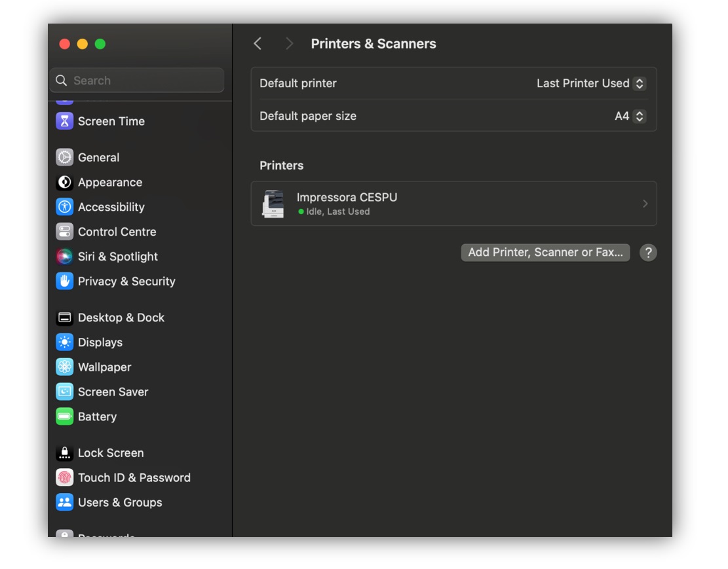
Task: Select Battery in sidebar list
Action: [x=97, y=417]
